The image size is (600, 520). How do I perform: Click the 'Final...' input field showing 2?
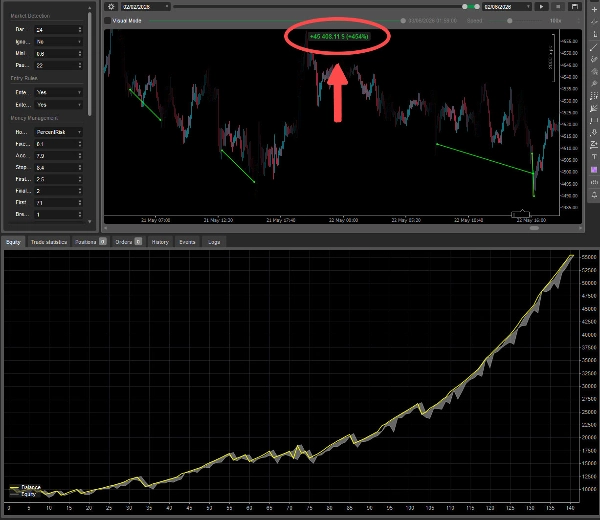[x=59, y=191]
